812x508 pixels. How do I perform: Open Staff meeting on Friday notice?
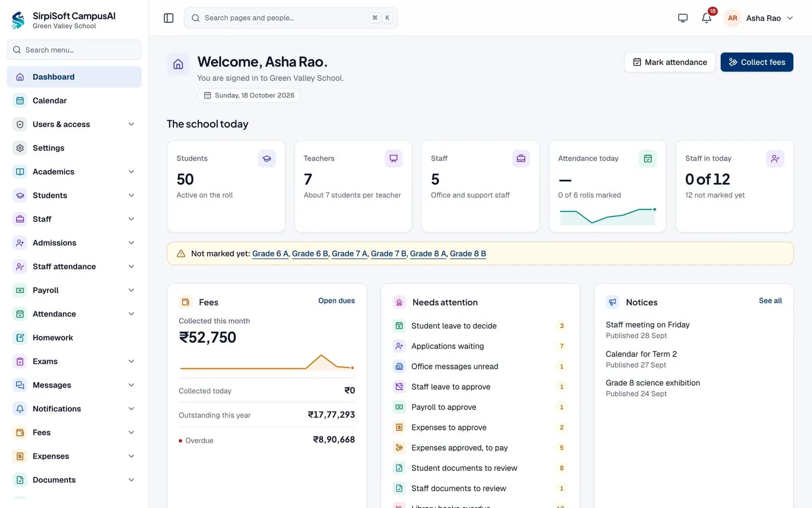click(x=648, y=325)
